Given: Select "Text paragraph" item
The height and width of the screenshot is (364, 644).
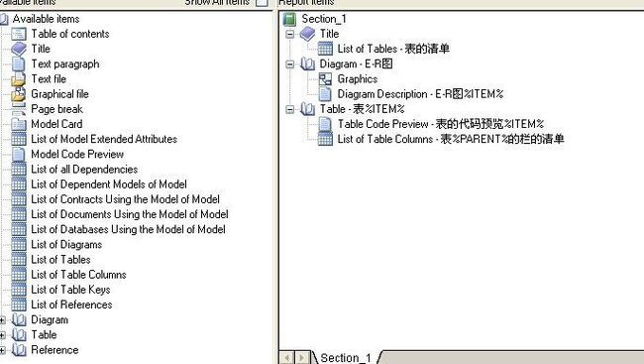Looking at the screenshot, I should pyautogui.click(x=65, y=64).
